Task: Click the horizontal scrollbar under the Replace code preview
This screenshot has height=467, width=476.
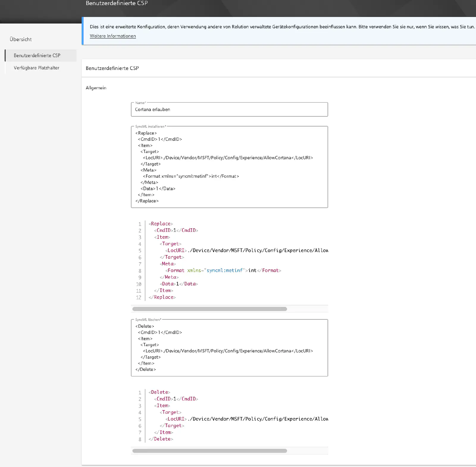Action: [x=210, y=309]
